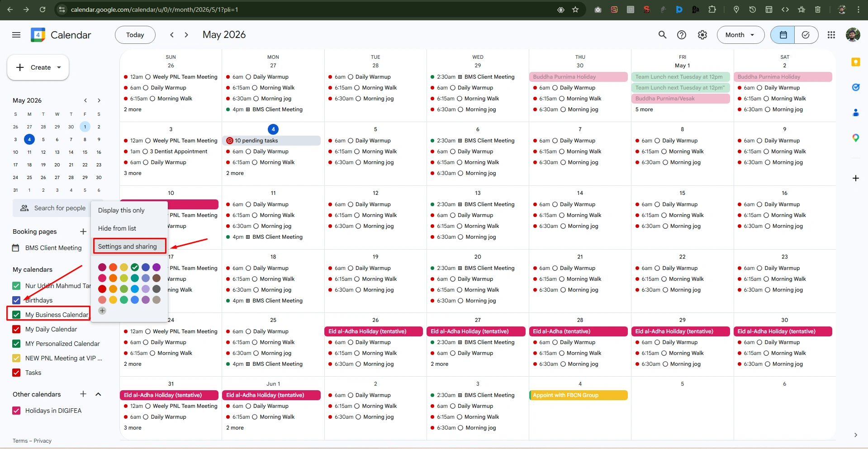The width and height of the screenshot is (868, 449).
Task: Toggle NEW PNL Meeting at VIP checkbox
Action: [x=16, y=358]
